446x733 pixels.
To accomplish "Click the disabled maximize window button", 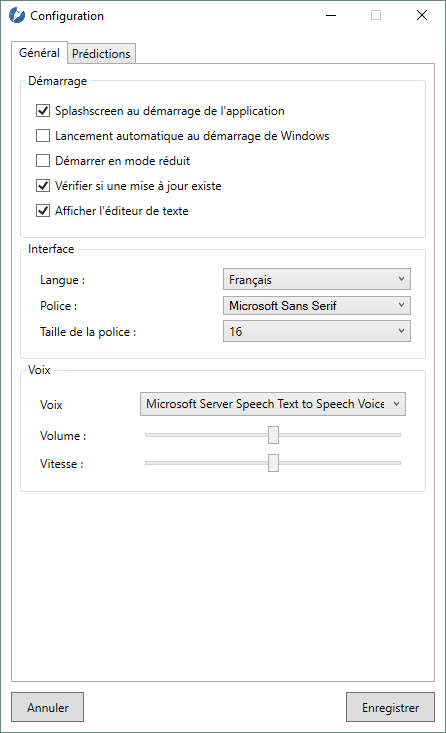I will [x=376, y=15].
